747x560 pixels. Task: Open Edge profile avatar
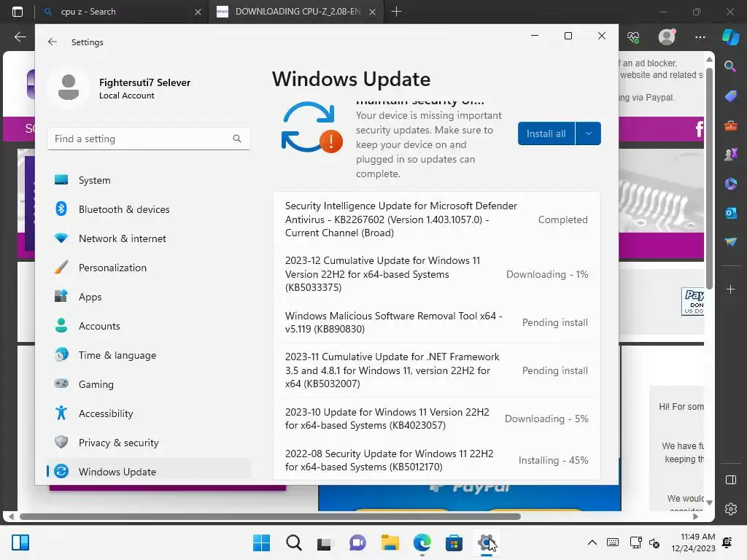(667, 36)
